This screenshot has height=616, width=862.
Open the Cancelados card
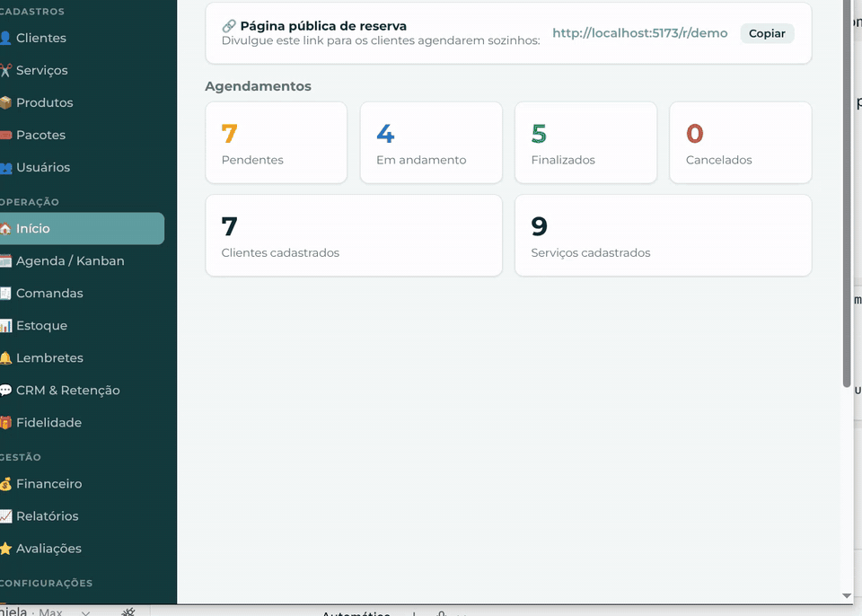point(741,143)
